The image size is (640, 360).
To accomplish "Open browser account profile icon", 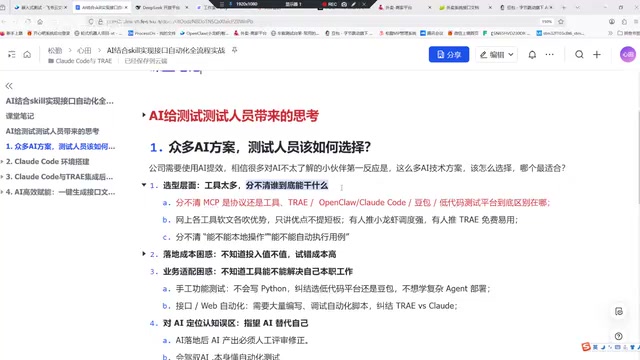I will point(611,22).
